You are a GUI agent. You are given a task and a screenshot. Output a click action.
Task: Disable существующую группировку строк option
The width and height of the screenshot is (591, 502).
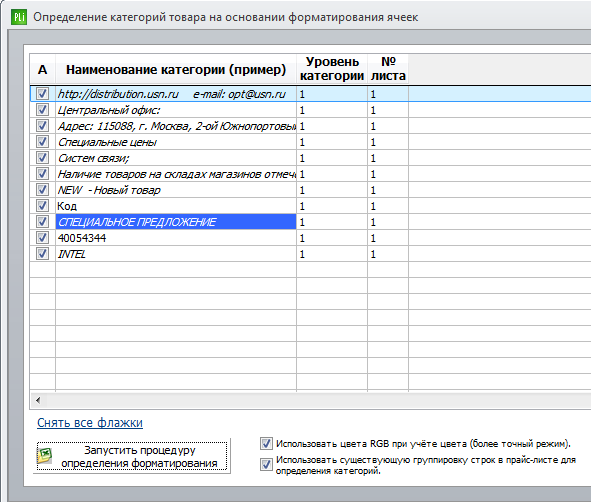click(266, 464)
